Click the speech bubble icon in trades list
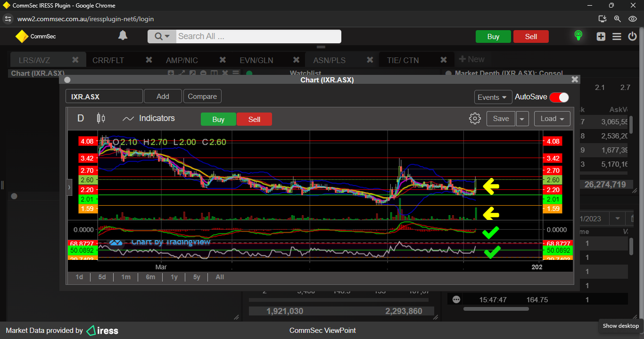 [456, 299]
